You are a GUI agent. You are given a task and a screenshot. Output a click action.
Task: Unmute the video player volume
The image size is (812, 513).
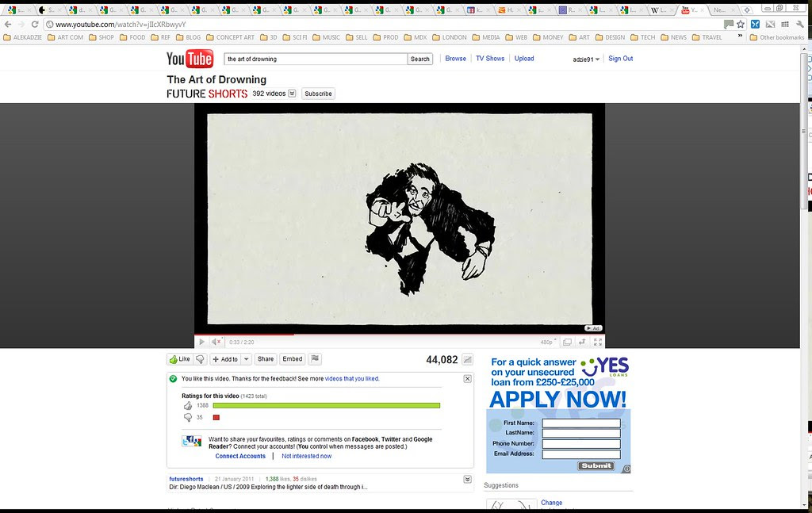coord(216,342)
